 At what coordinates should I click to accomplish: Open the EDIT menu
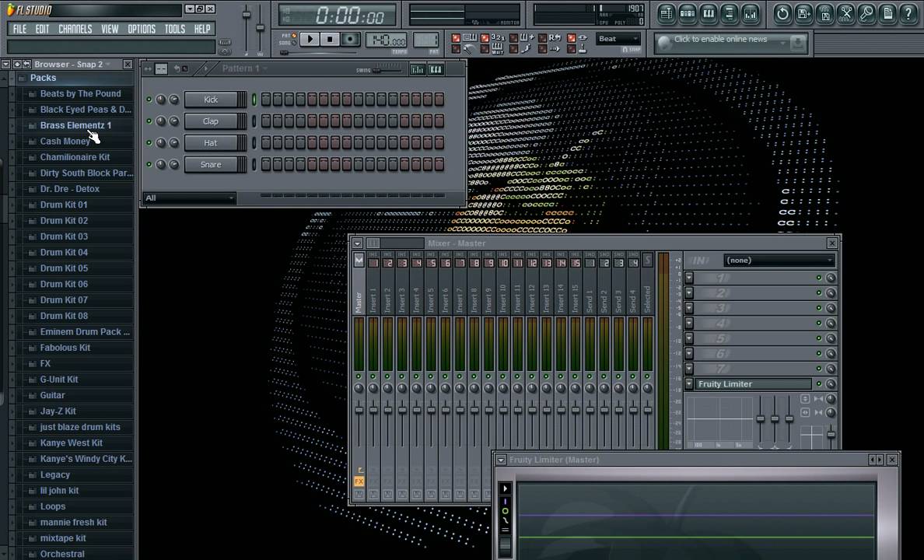(x=42, y=29)
